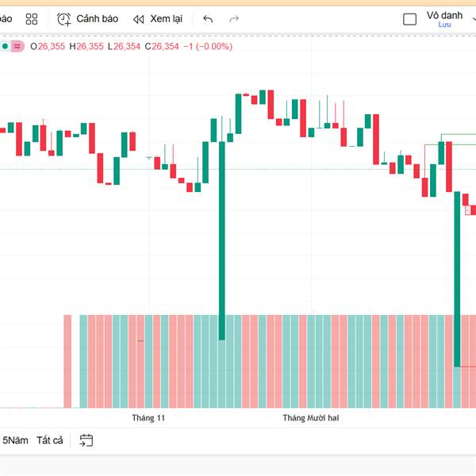Click the Tháng 11 time axis label

[148, 417]
